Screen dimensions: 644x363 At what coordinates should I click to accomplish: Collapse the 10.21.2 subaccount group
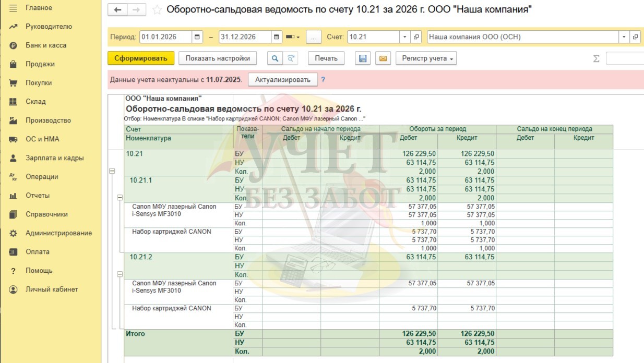point(120,274)
